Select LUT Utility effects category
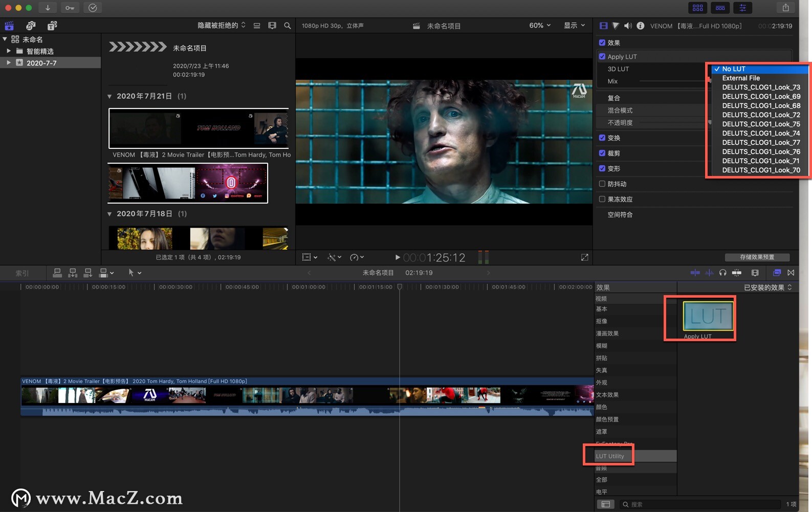The image size is (812, 512). point(635,456)
